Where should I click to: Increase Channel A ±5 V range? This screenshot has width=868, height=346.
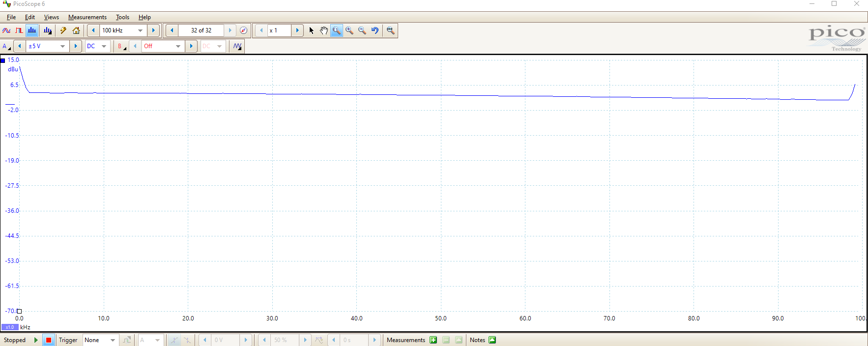pyautogui.click(x=76, y=46)
